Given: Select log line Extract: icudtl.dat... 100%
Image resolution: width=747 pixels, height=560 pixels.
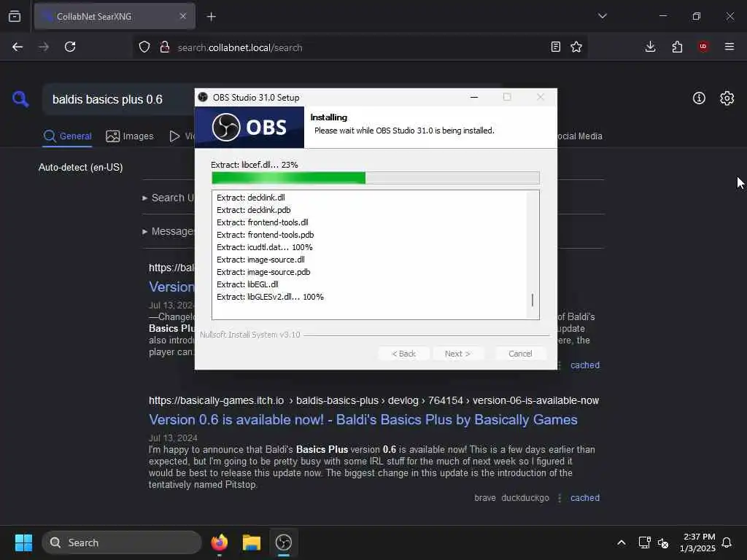Looking at the screenshot, I should tap(264, 247).
